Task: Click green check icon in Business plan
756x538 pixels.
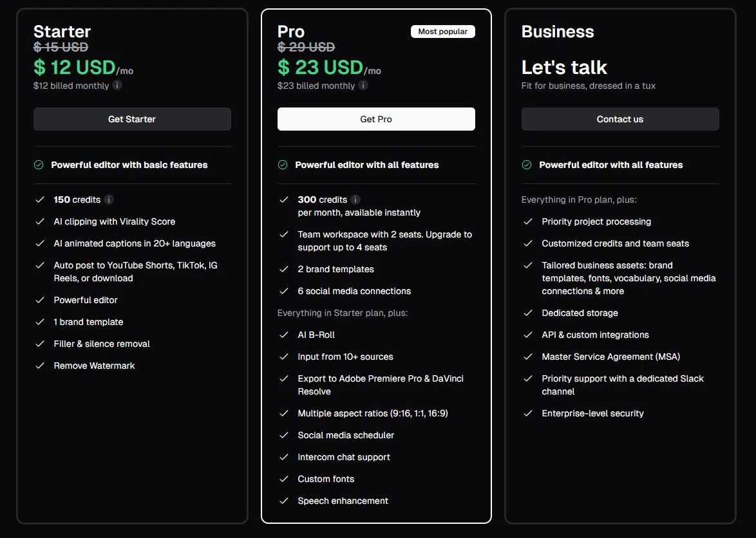Action: (x=527, y=165)
